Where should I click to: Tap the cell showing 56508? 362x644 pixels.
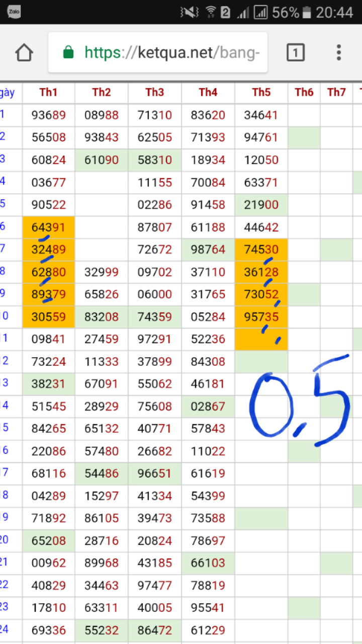[49, 138]
